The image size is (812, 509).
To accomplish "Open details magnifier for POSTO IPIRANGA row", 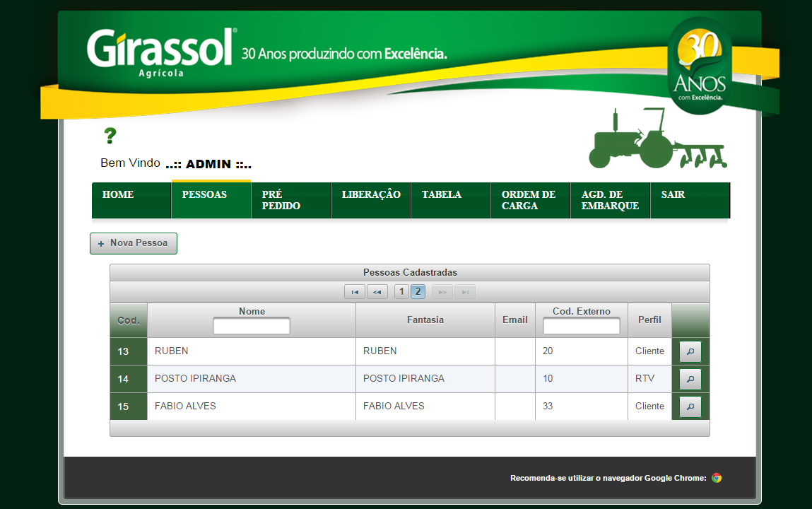I will 690,379.
